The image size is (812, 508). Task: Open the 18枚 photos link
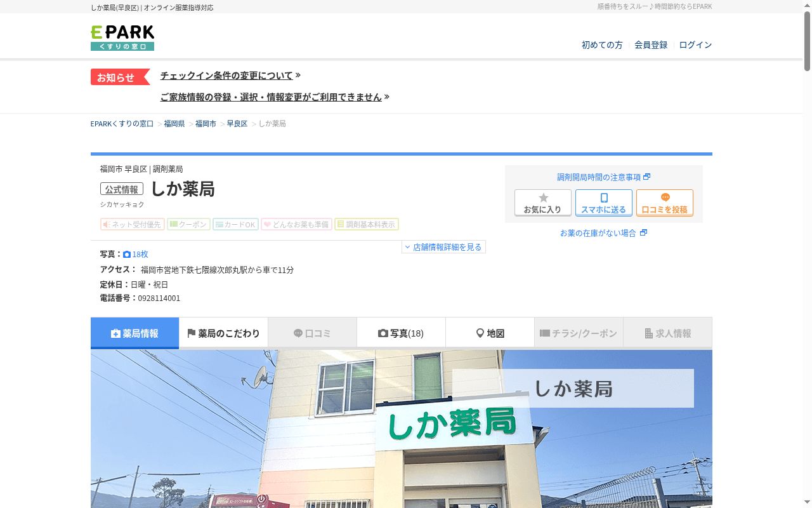pos(136,254)
